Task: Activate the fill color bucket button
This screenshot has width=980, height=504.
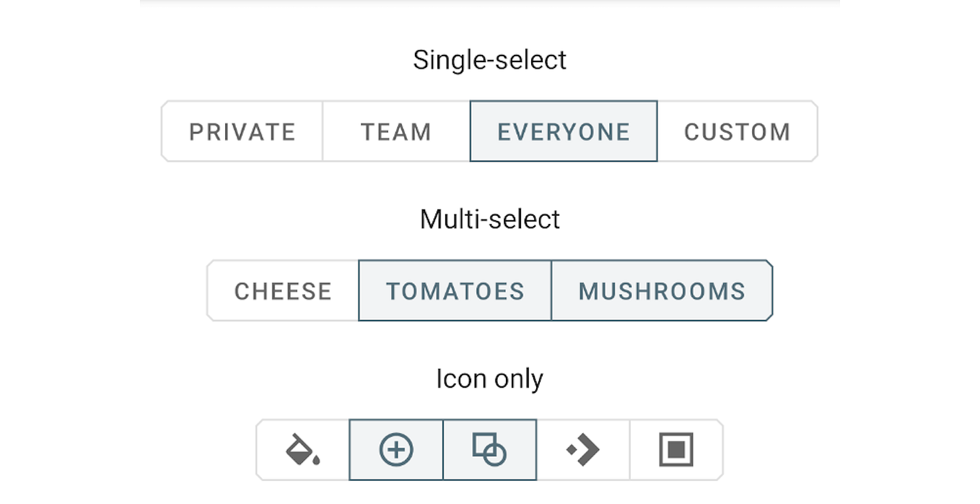Action: (x=302, y=450)
